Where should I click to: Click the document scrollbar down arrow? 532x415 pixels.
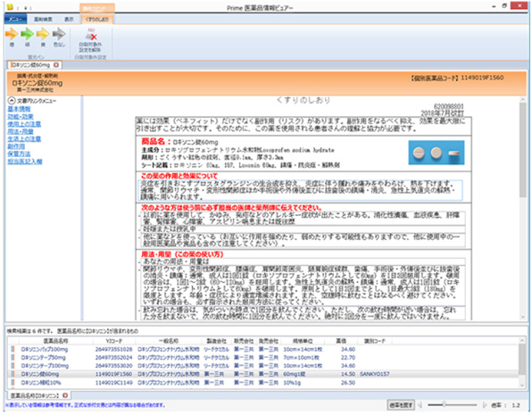(522, 317)
